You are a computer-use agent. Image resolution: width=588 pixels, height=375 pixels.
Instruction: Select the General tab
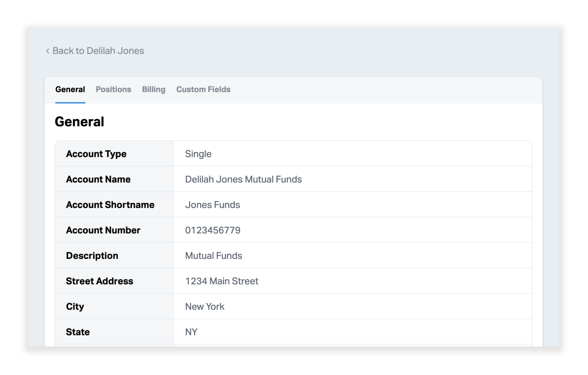tap(70, 89)
